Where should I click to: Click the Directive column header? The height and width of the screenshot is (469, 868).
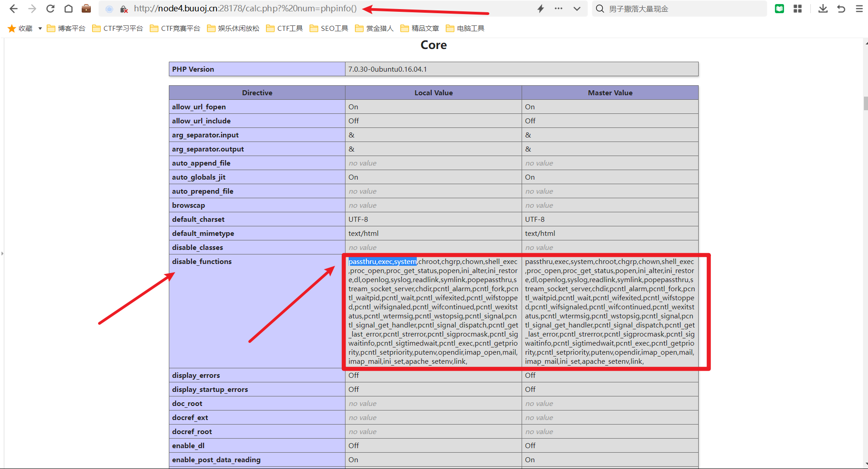[257, 93]
